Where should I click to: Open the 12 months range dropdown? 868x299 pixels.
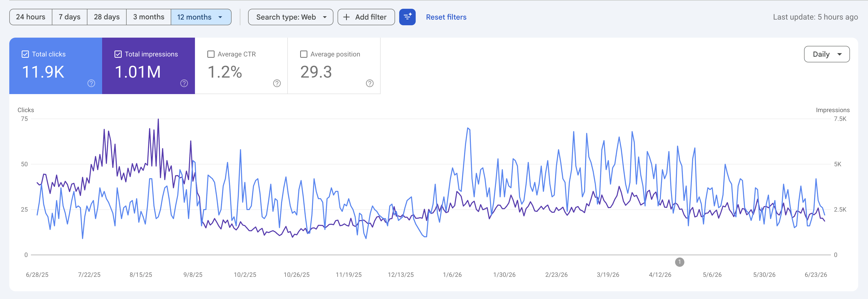[201, 17]
